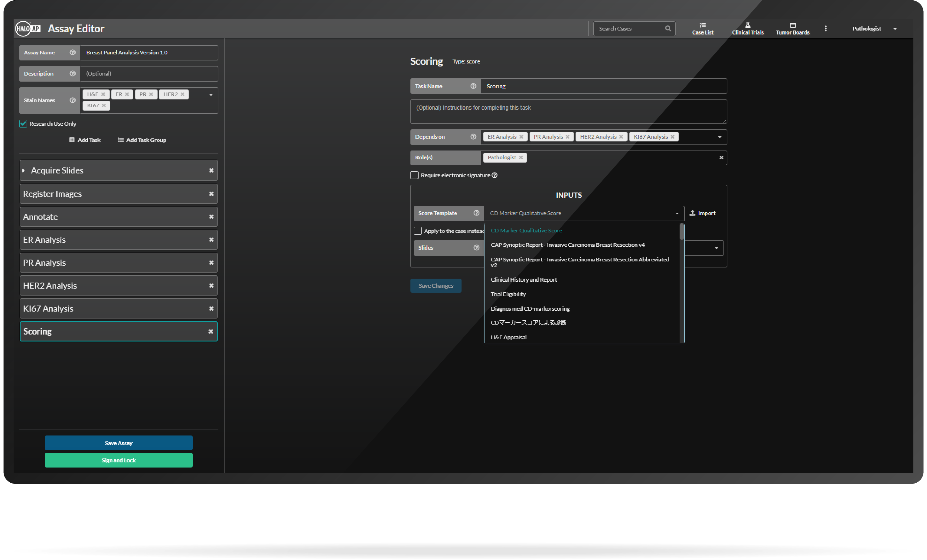
Task: Click the Description help icon
Action: click(73, 74)
